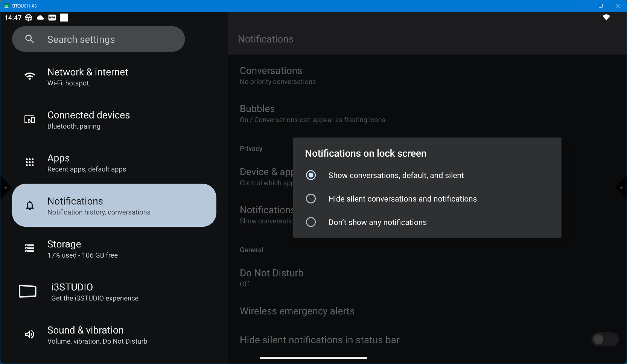The image size is (627, 364).
Task: Click the Wi-Fi icon beside Network & internet
Action: pos(30,77)
